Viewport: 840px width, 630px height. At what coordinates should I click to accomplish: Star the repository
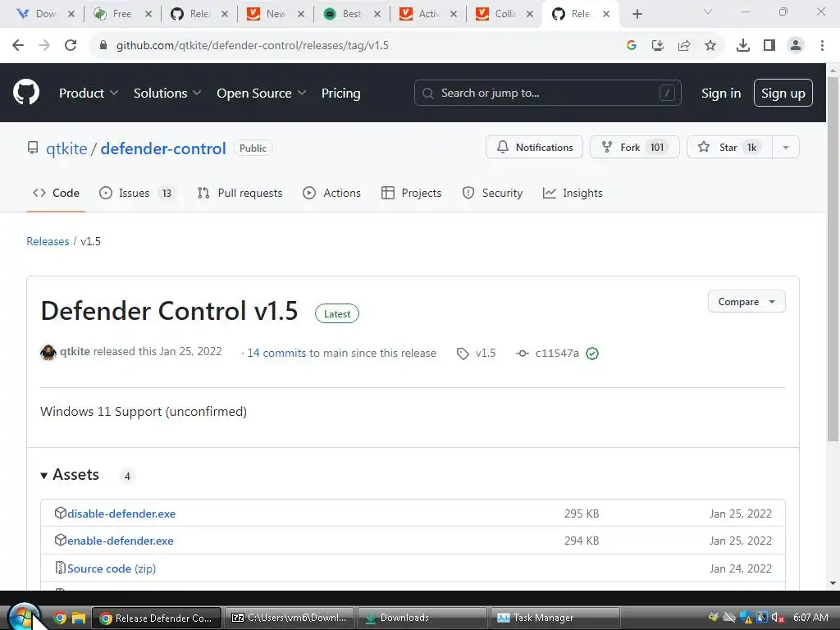click(x=729, y=148)
